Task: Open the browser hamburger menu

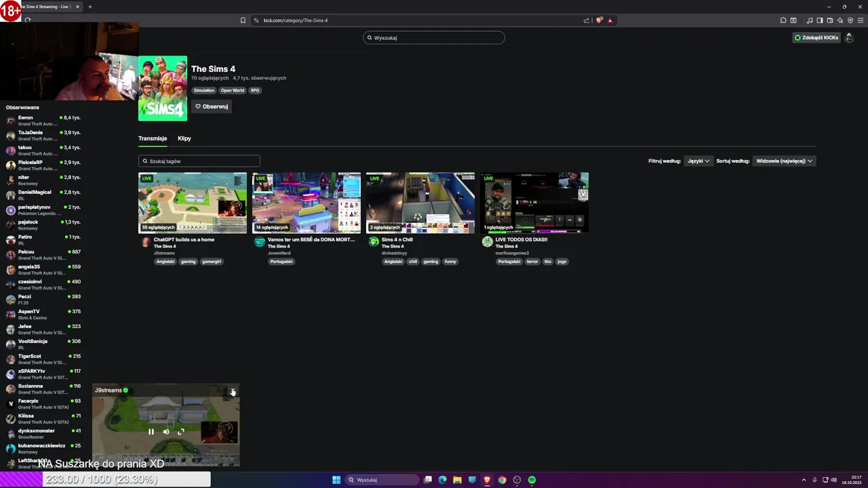Action: tap(861, 20)
